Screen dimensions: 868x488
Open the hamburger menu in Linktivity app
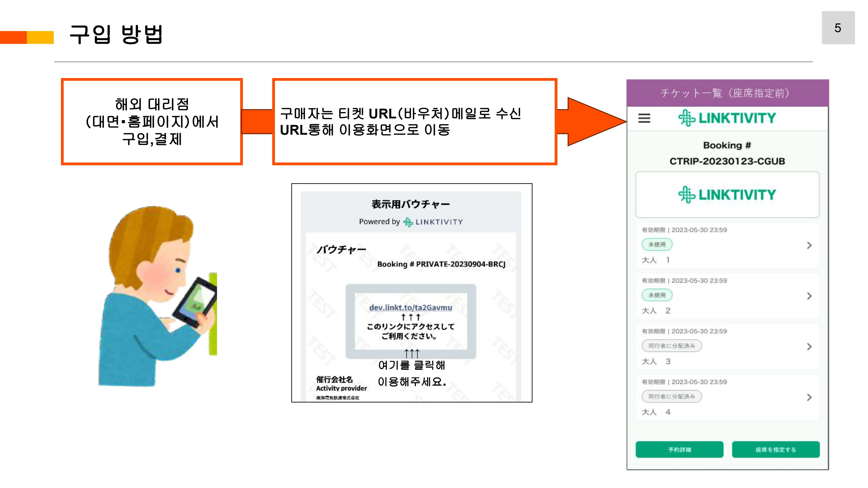click(644, 118)
